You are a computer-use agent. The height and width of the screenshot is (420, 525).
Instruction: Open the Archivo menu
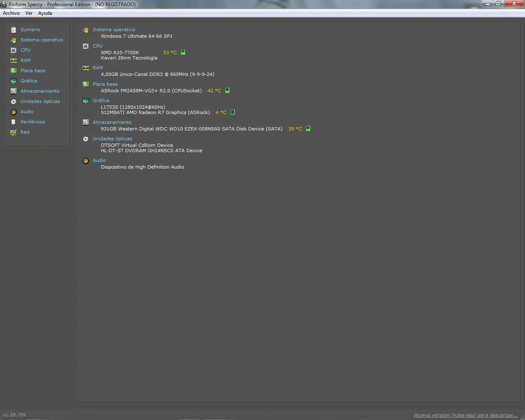point(11,13)
